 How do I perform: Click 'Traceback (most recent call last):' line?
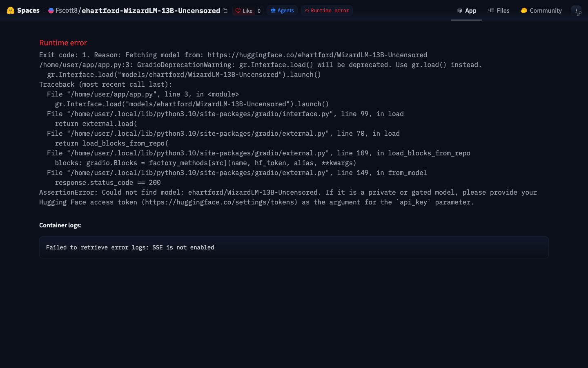click(106, 84)
